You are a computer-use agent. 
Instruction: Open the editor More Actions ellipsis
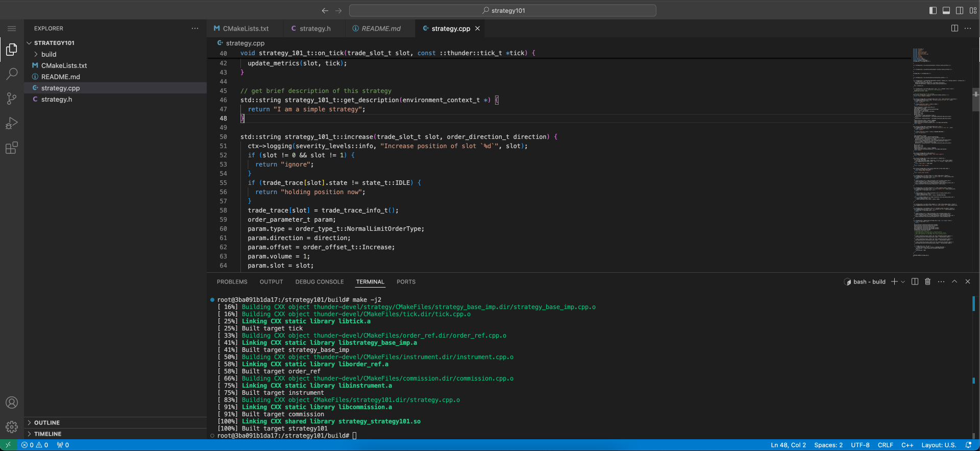968,28
